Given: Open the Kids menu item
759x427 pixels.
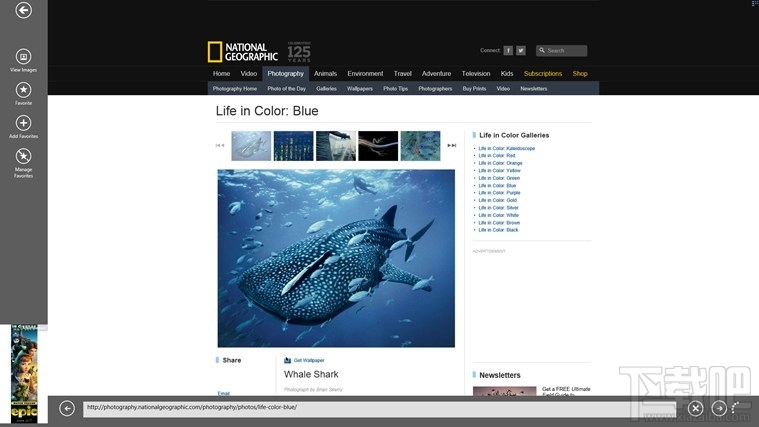Looking at the screenshot, I should tap(507, 74).
